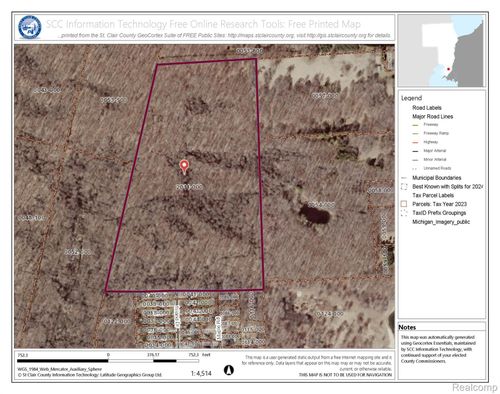500x394 pixels.
Task: Click the dark pond on the aerial map
Action: 314,214
